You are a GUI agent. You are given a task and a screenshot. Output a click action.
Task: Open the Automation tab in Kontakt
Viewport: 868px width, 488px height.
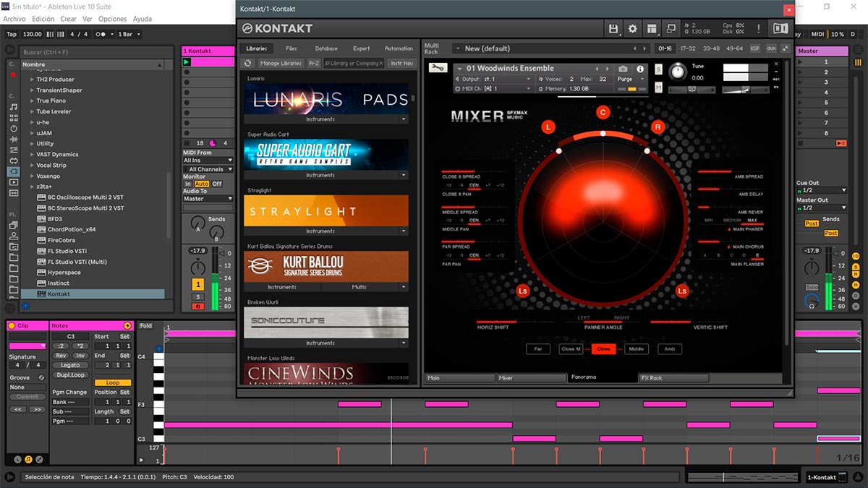[x=399, y=48]
